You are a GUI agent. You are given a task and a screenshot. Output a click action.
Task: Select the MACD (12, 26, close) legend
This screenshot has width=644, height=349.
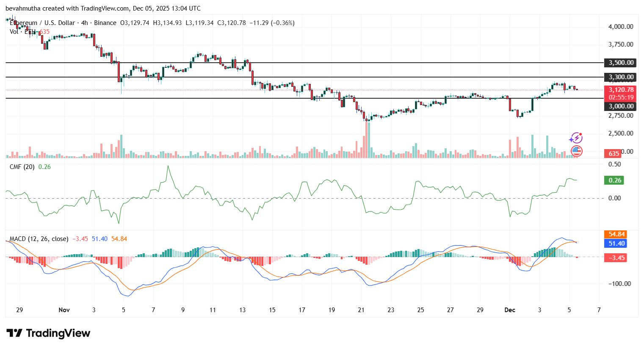click(x=39, y=239)
